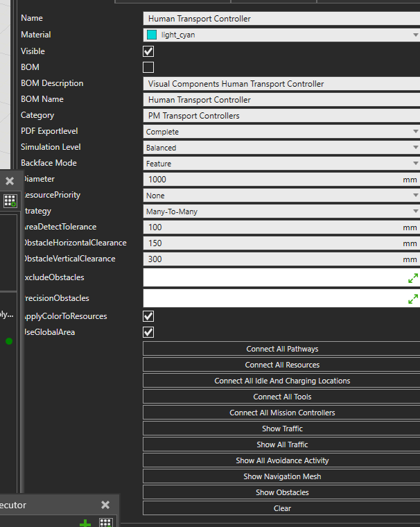This screenshot has width=420, height=527.
Task: Edit the Name field
Action: point(281,19)
